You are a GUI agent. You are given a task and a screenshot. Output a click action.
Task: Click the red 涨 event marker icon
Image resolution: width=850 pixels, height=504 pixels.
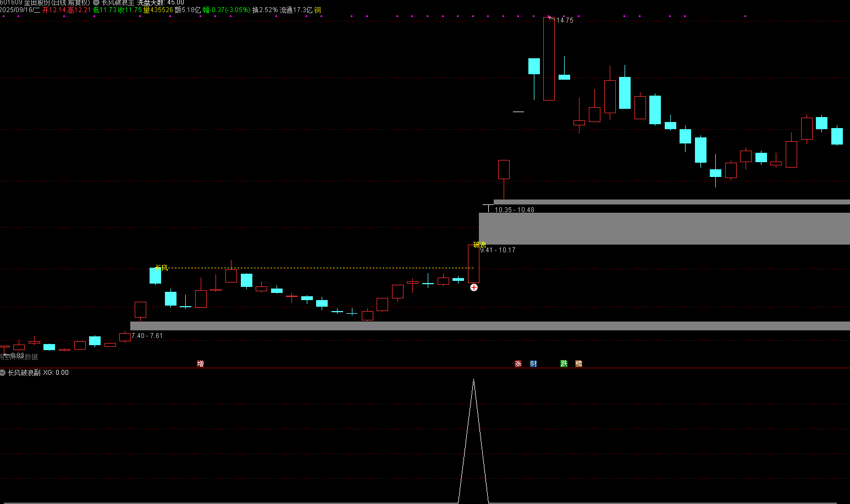click(518, 363)
